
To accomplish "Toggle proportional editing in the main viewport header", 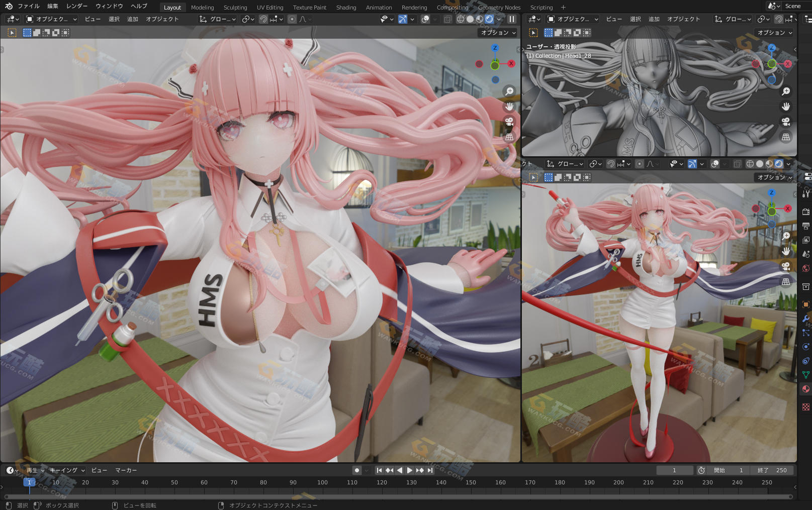I will tap(292, 19).
